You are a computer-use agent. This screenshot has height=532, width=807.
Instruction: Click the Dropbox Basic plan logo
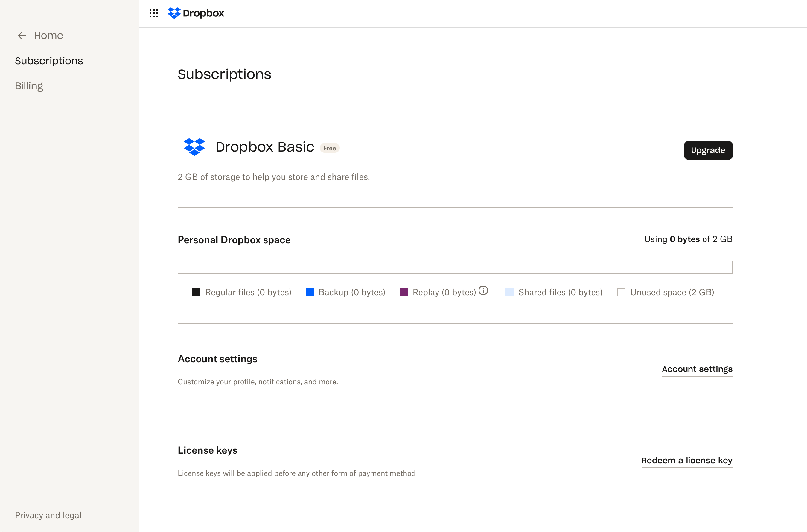pyautogui.click(x=194, y=147)
